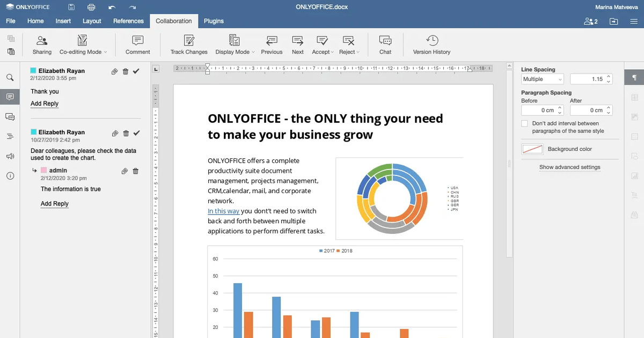This screenshot has height=338, width=644.
Task: Check 'Don't add interval between paragraphs' box
Action: pos(525,123)
